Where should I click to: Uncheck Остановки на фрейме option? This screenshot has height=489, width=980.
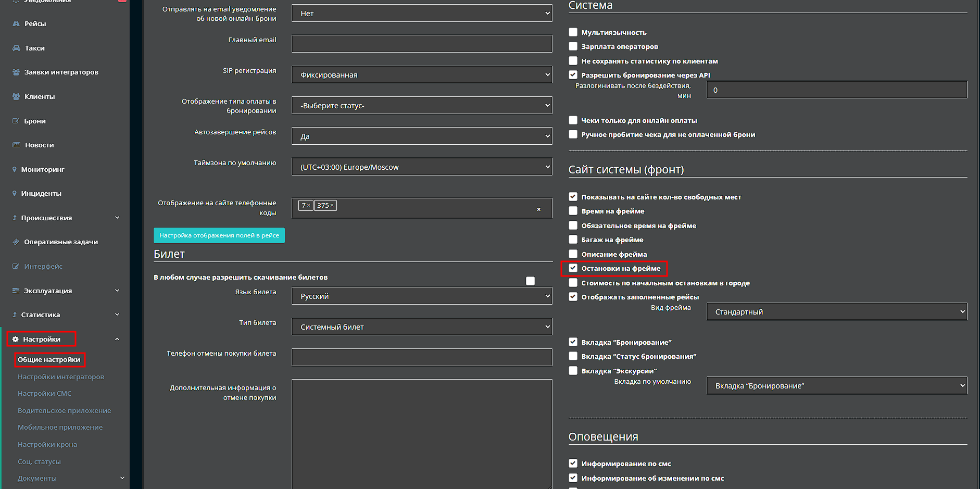click(573, 268)
